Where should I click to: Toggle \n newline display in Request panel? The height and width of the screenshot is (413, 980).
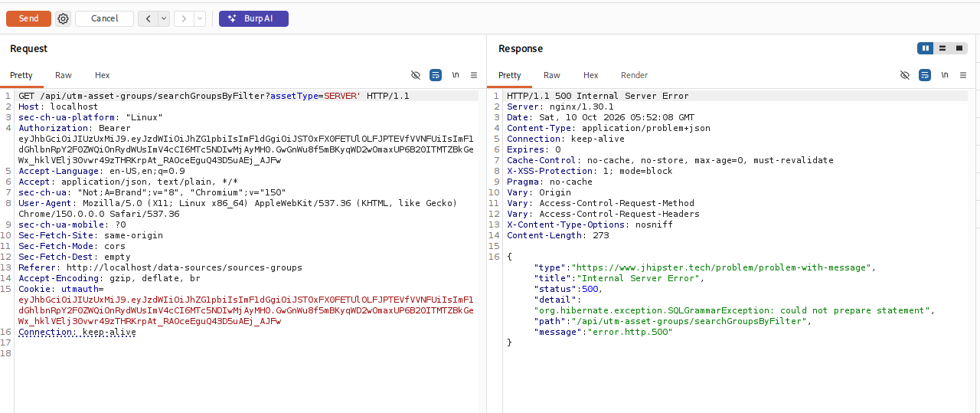click(456, 75)
